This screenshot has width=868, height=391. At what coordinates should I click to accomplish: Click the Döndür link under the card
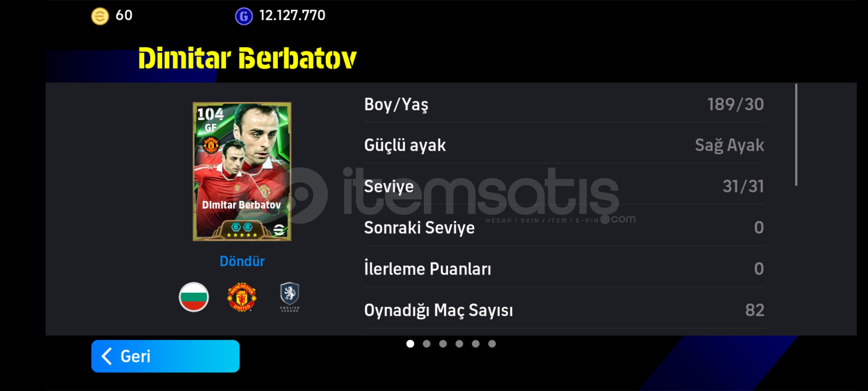pyautogui.click(x=242, y=261)
